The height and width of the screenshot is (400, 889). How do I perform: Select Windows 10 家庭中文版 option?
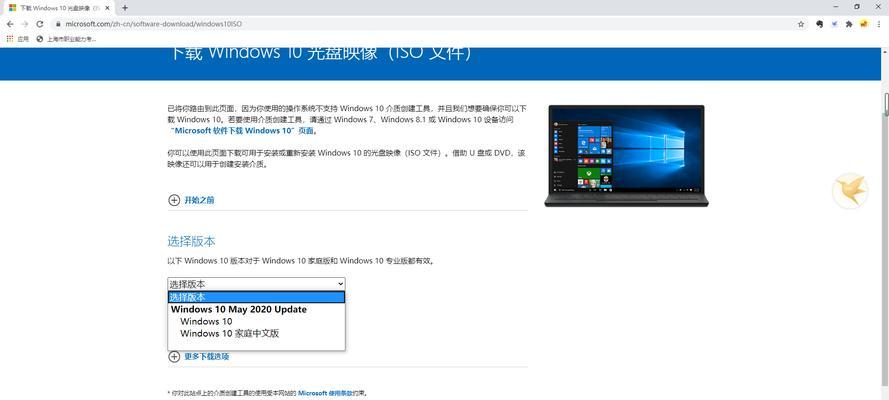[x=256, y=334]
